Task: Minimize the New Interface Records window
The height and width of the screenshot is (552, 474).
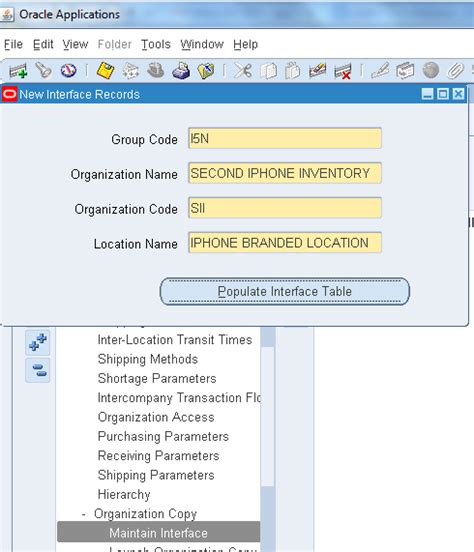Action: click(427, 94)
